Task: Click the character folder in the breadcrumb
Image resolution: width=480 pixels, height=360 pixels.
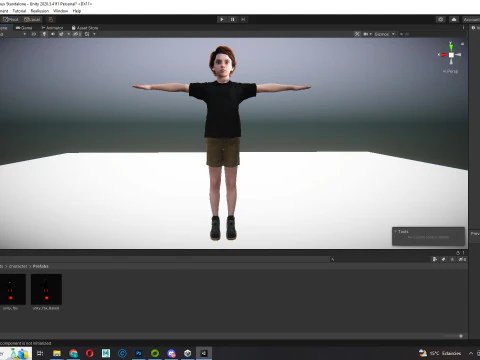Action: [x=18, y=266]
